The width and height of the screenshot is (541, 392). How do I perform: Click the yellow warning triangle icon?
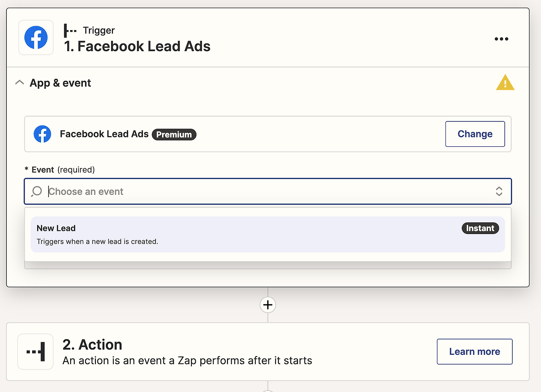coord(505,83)
